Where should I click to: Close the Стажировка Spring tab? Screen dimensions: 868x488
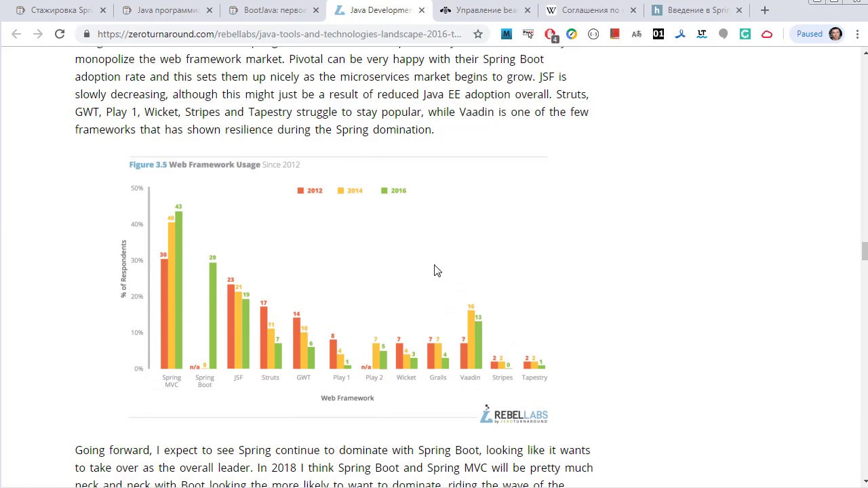coord(104,10)
